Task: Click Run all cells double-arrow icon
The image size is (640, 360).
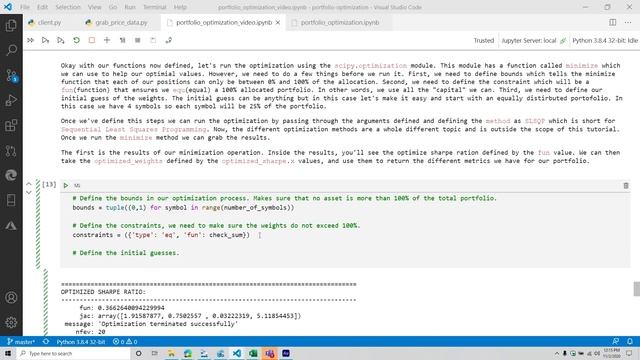Action: click(30, 40)
